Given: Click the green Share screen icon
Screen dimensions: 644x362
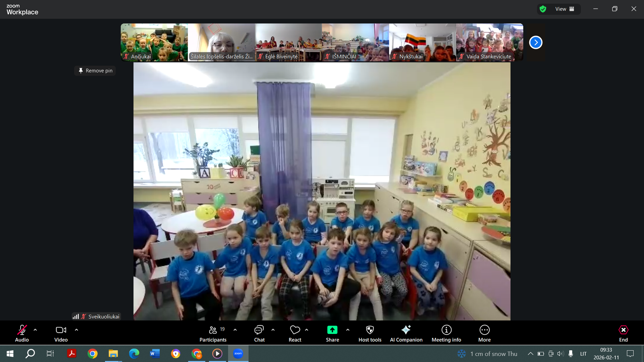Looking at the screenshot, I should pyautogui.click(x=332, y=330).
